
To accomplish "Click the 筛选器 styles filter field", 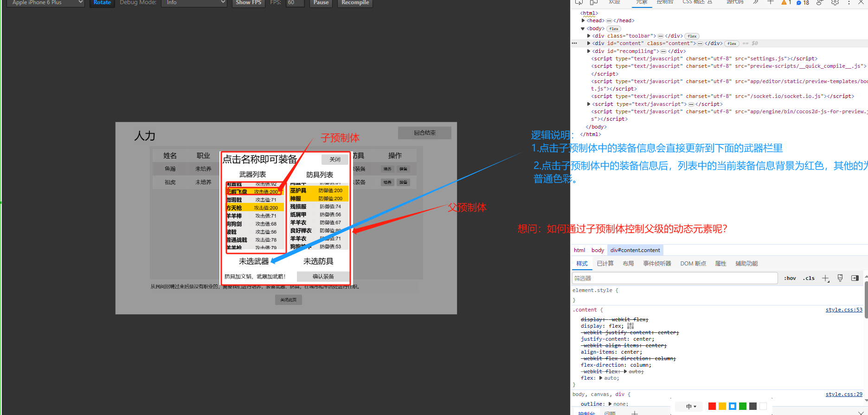I will point(675,278).
